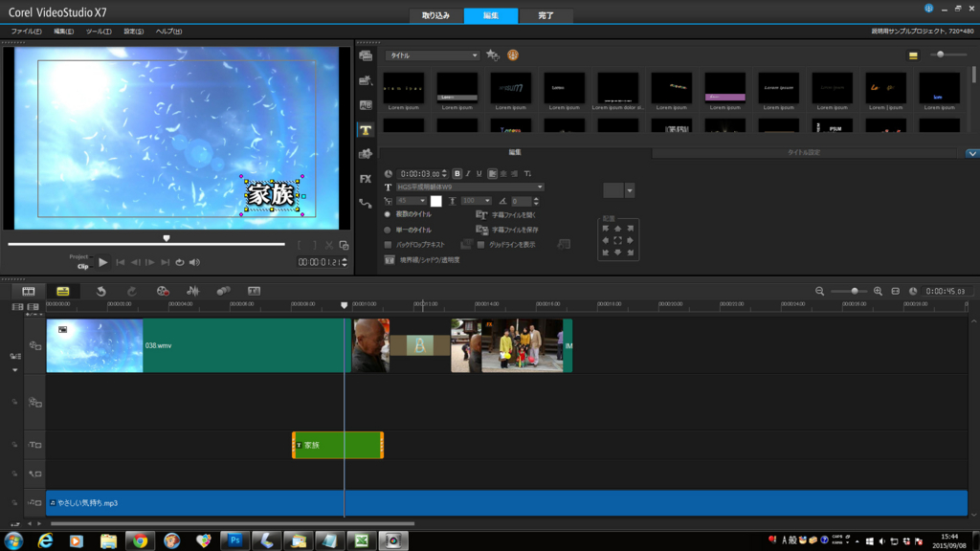Open the Path library icon

tap(366, 203)
